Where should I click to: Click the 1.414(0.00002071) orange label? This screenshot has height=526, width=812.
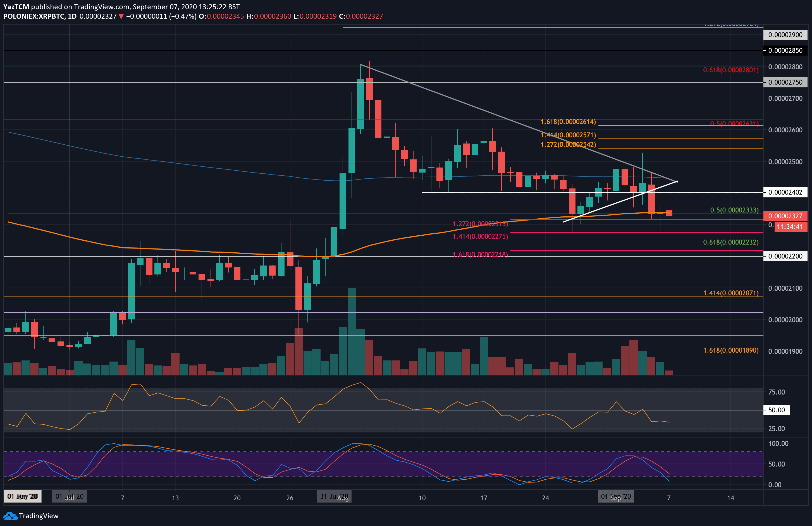pos(731,293)
